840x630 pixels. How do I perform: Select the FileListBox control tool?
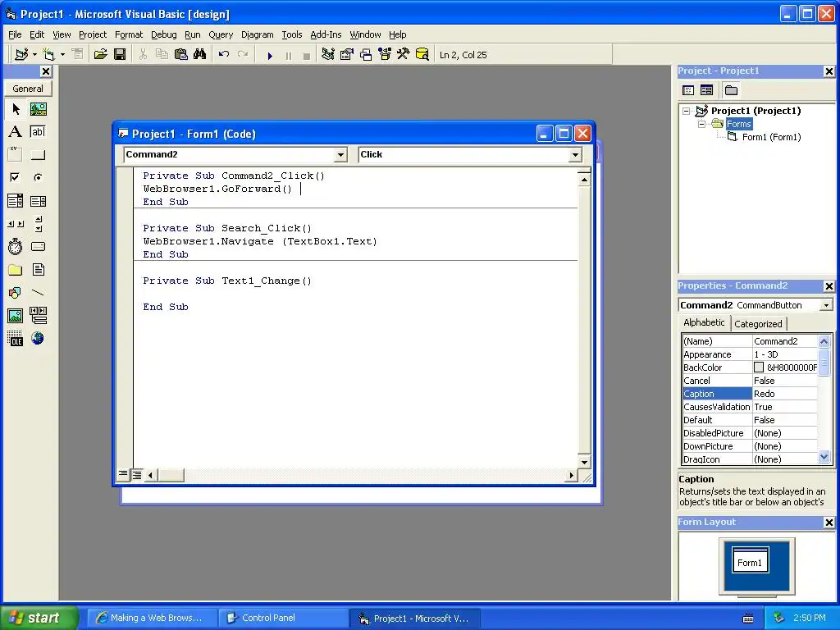[38, 269]
